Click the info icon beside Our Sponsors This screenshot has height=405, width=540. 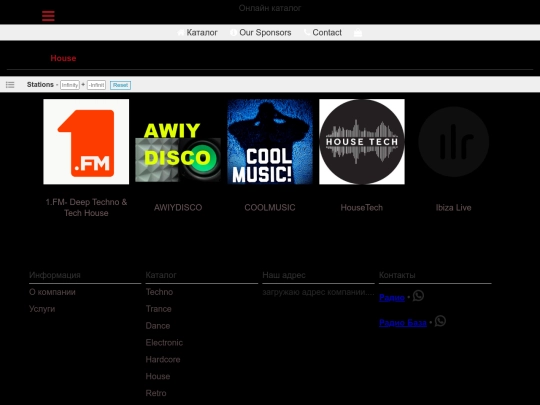[233, 32]
